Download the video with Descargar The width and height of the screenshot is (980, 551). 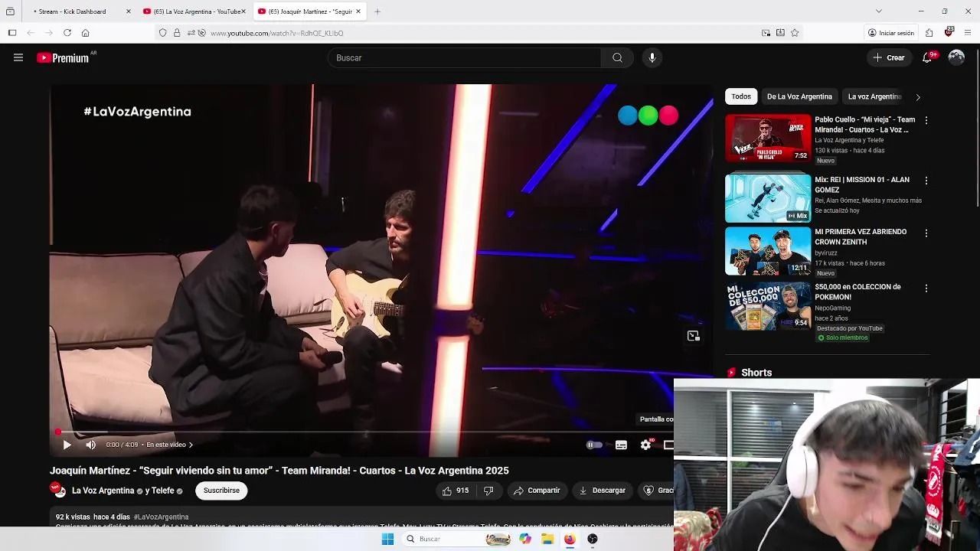coord(602,491)
